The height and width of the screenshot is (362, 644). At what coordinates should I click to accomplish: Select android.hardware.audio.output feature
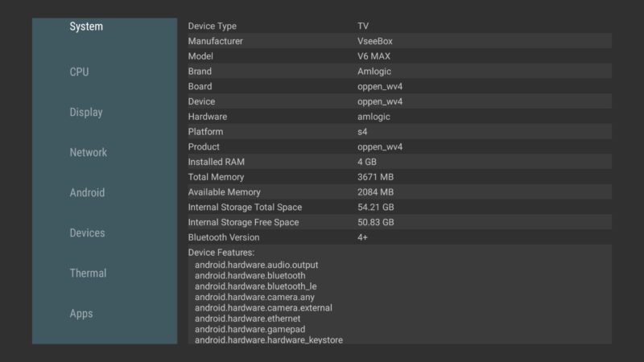click(256, 265)
